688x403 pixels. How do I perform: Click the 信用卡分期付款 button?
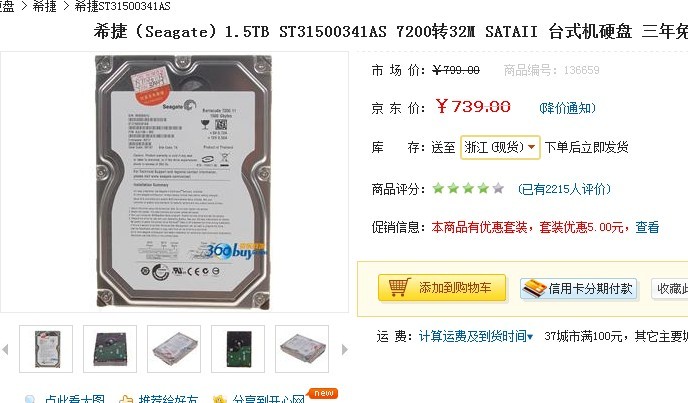pos(578,288)
